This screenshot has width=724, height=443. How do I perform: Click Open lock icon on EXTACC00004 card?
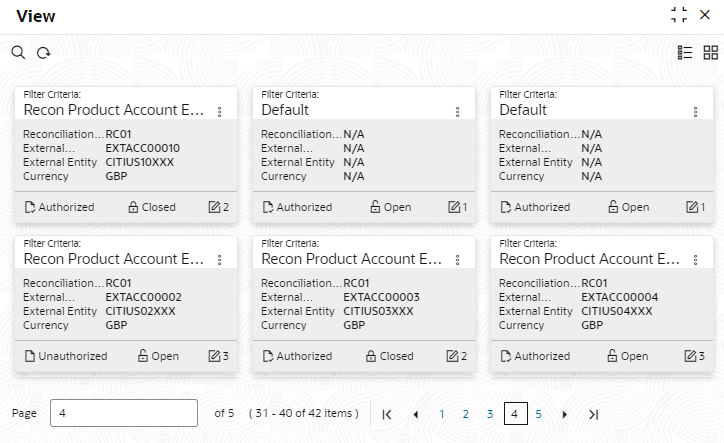(612, 356)
